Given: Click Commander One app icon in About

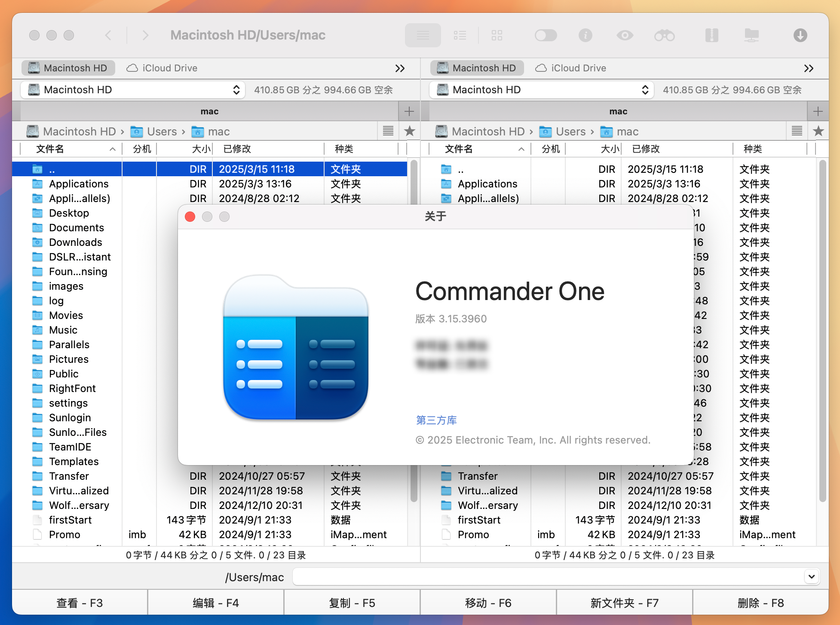Looking at the screenshot, I should tap(296, 347).
